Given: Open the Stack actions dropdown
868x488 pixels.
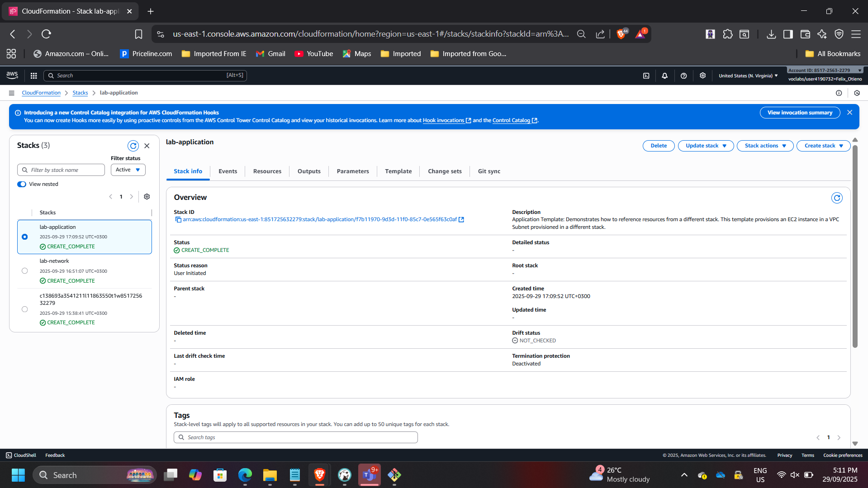Looking at the screenshot, I should tap(764, 146).
